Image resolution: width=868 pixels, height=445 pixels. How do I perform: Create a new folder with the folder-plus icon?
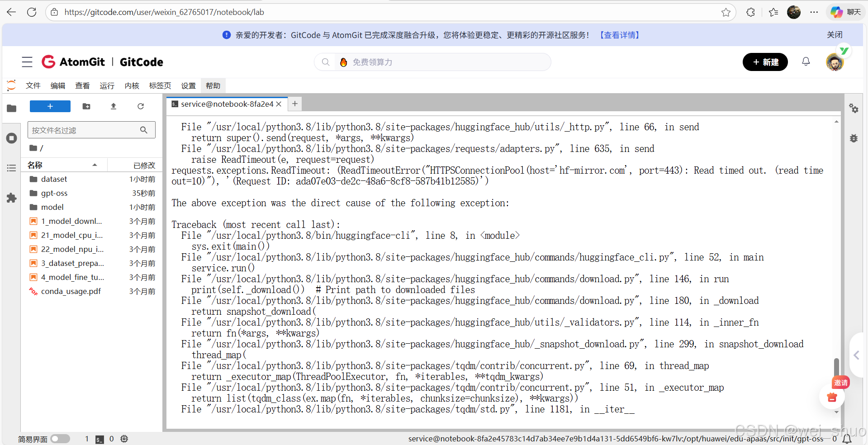(86, 106)
